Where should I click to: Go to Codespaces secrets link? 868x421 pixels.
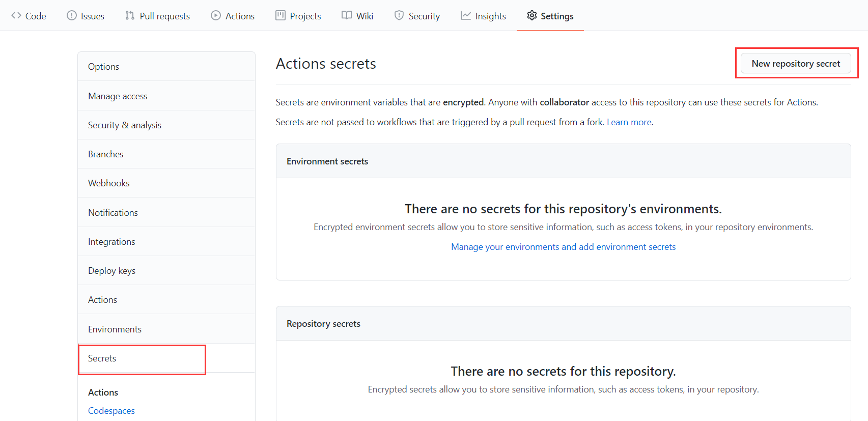click(x=111, y=411)
